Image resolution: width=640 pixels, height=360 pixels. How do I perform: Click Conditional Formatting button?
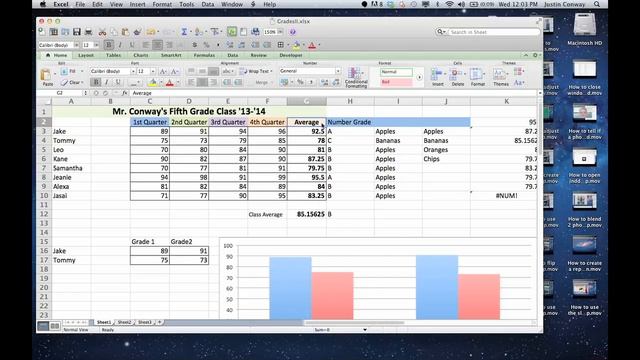coord(356,78)
